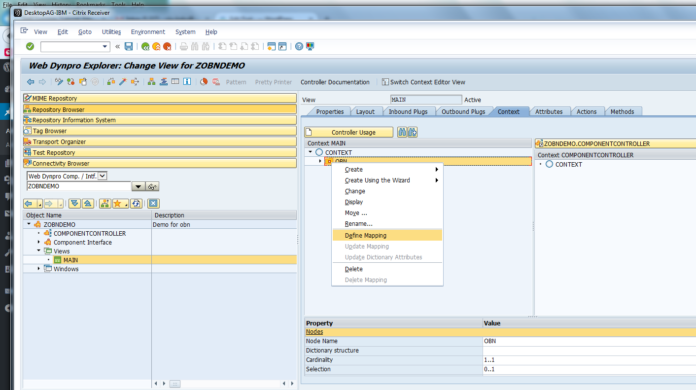Choose Delete in the context menu
The image size is (696, 390).
353,269
